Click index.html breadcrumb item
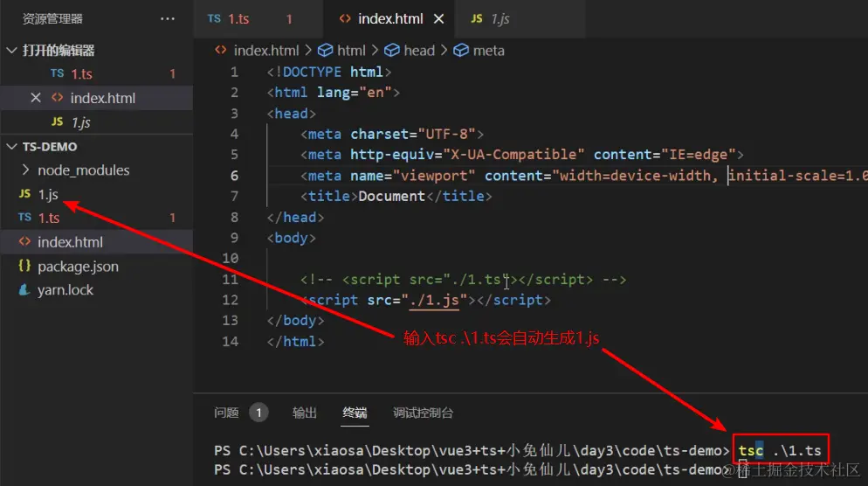 pos(266,51)
